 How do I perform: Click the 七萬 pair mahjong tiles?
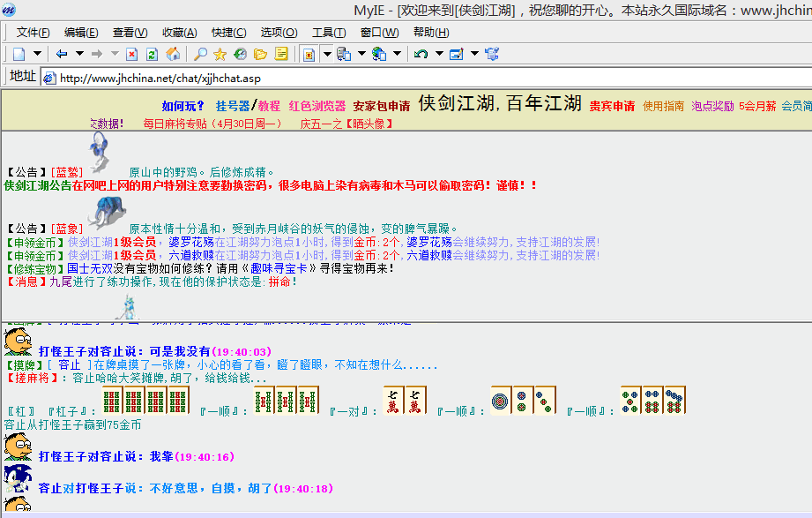coord(405,401)
